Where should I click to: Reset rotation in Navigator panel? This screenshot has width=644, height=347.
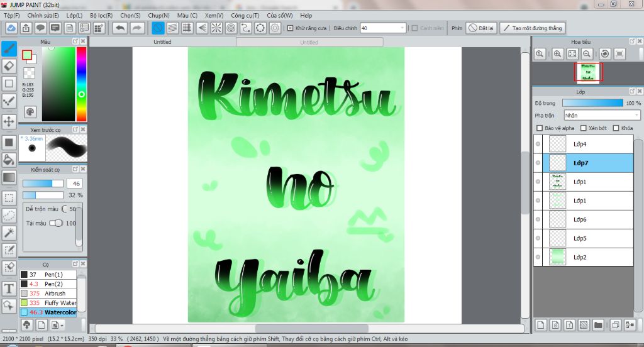(604, 54)
